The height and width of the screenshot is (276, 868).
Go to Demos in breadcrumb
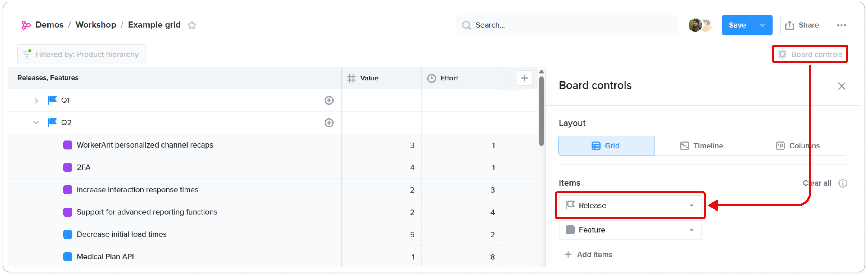pyautogui.click(x=49, y=25)
